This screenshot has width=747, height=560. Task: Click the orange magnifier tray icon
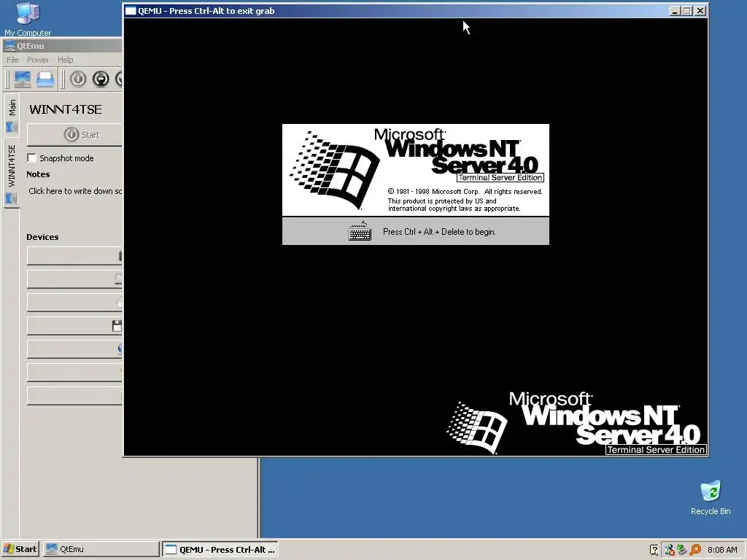(x=695, y=550)
